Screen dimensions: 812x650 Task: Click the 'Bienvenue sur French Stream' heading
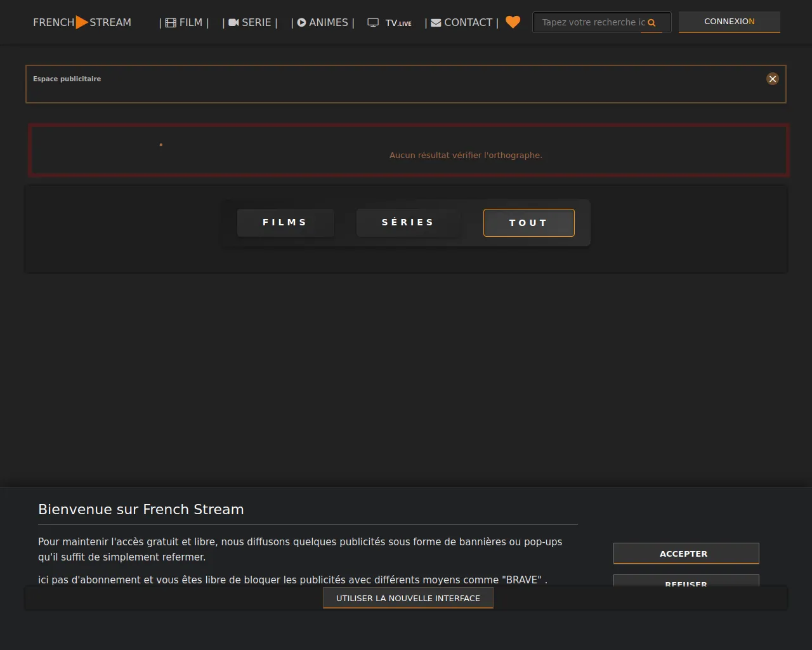(141, 509)
